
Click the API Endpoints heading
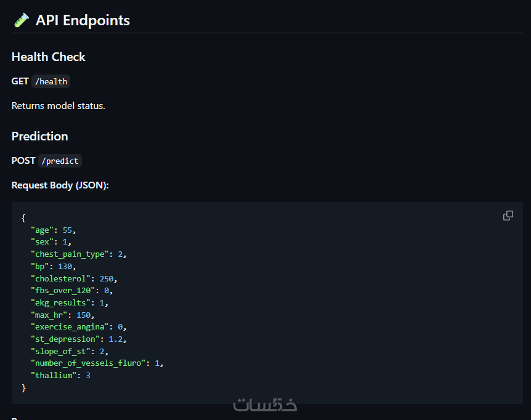pyautogui.click(x=83, y=20)
